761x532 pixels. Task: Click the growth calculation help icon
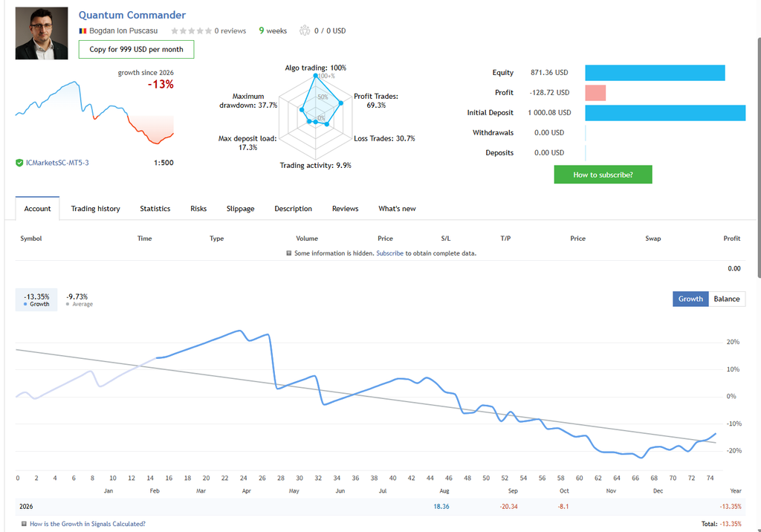point(24,524)
